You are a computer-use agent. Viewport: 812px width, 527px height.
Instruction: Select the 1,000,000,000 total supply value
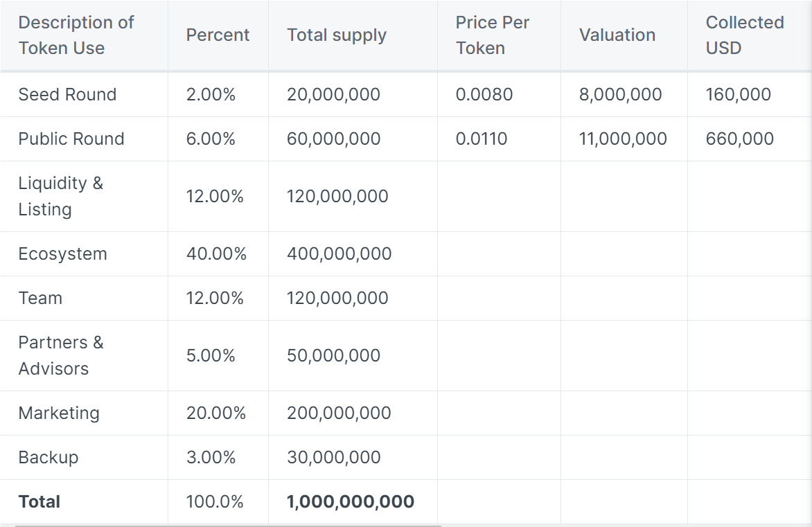coord(351,501)
